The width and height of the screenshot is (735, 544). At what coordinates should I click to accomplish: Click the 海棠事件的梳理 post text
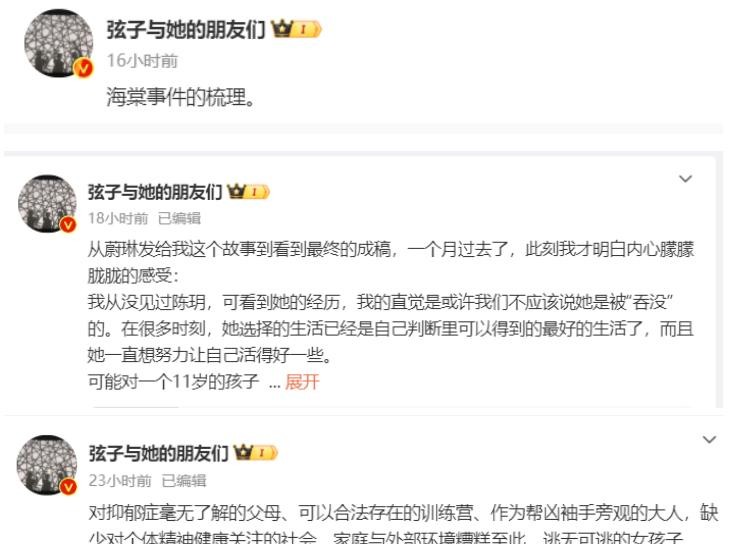point(180,97)
